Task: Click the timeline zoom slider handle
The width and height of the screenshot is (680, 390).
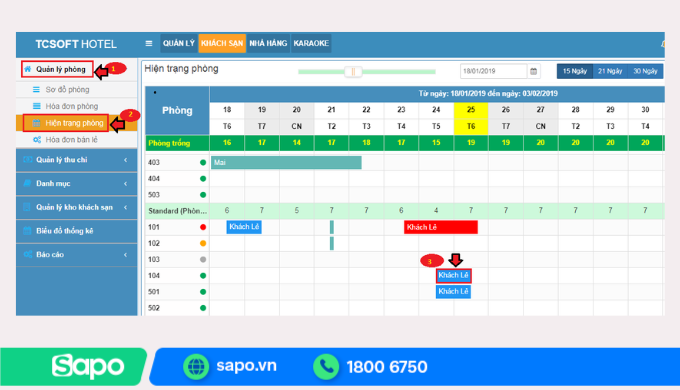Action: click(353, 72)
